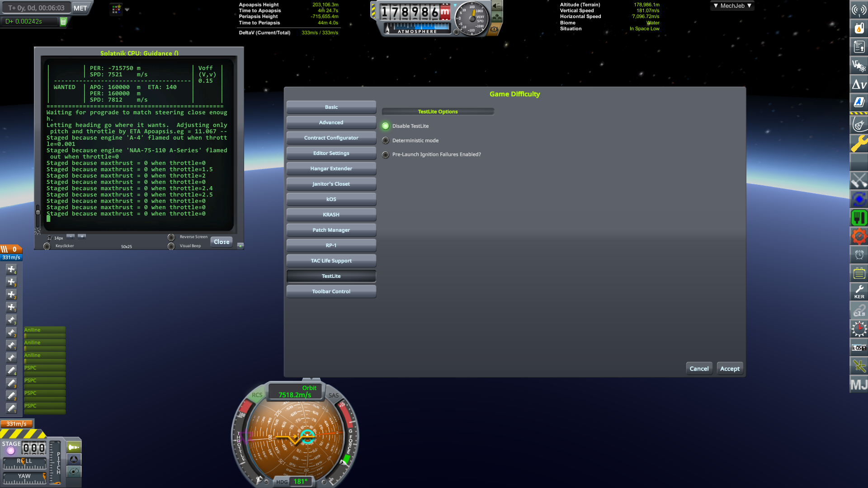The image size is (868, 488).
Task: Open the contracts clipboard icon
Action: 859,47
